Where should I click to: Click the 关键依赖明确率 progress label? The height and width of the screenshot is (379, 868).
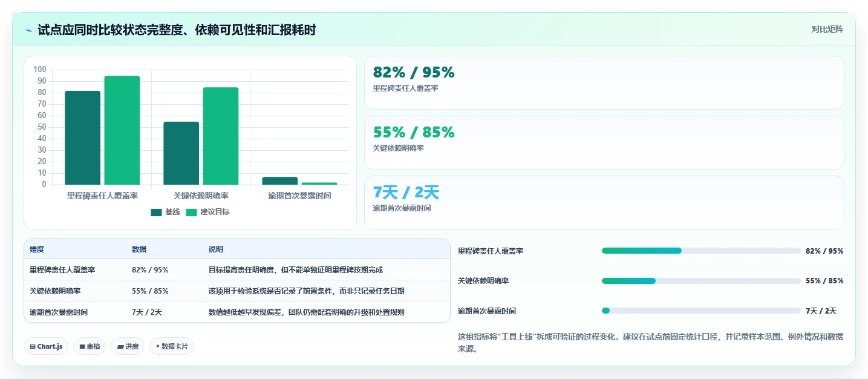pos(483,281)
